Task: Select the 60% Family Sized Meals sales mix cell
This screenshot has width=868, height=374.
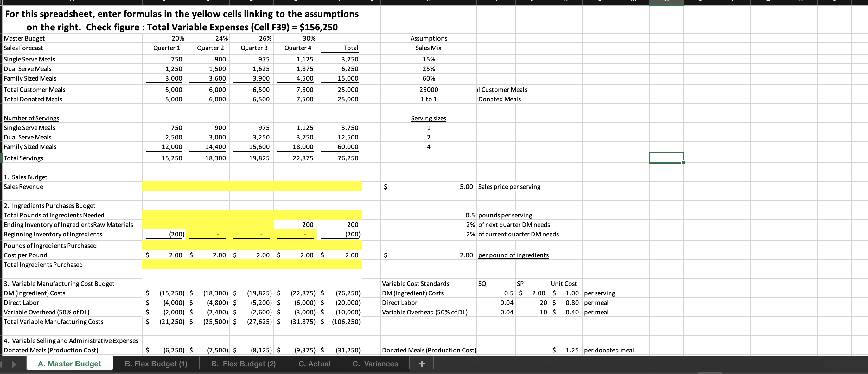Action: [428, 78]
